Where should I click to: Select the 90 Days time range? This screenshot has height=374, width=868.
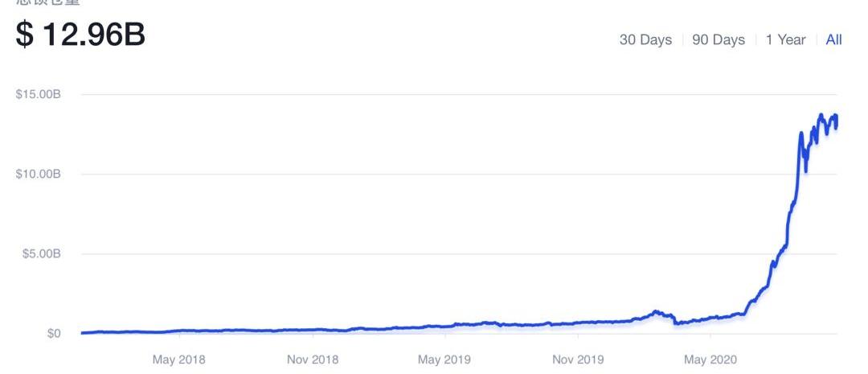point(719,40)
